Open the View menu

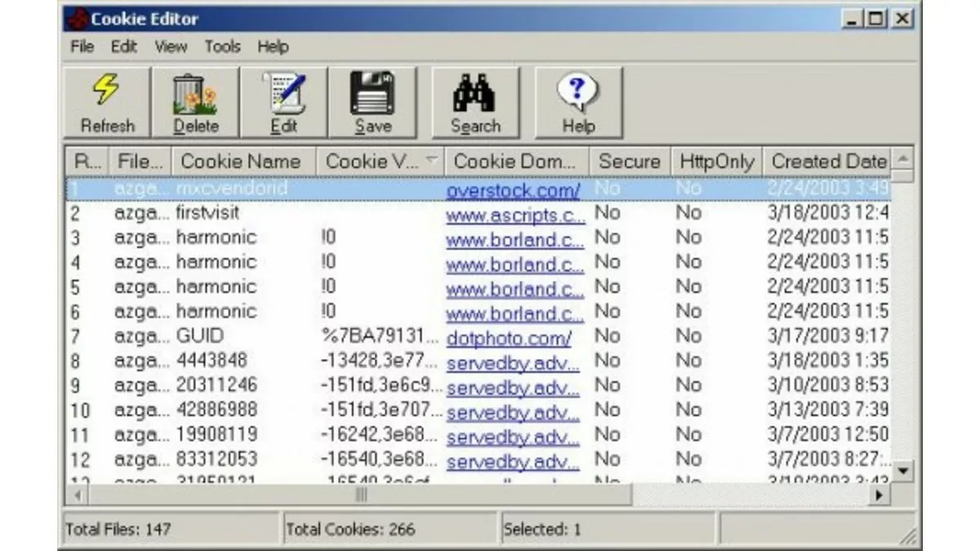pos(171,47)
